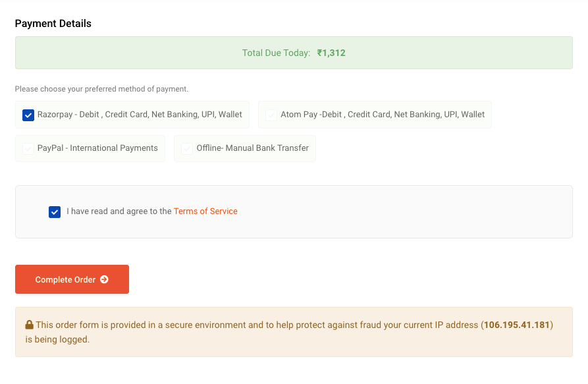
Task: Select the Razorpay payment option checkbox
Action: [x=28, y=115]
